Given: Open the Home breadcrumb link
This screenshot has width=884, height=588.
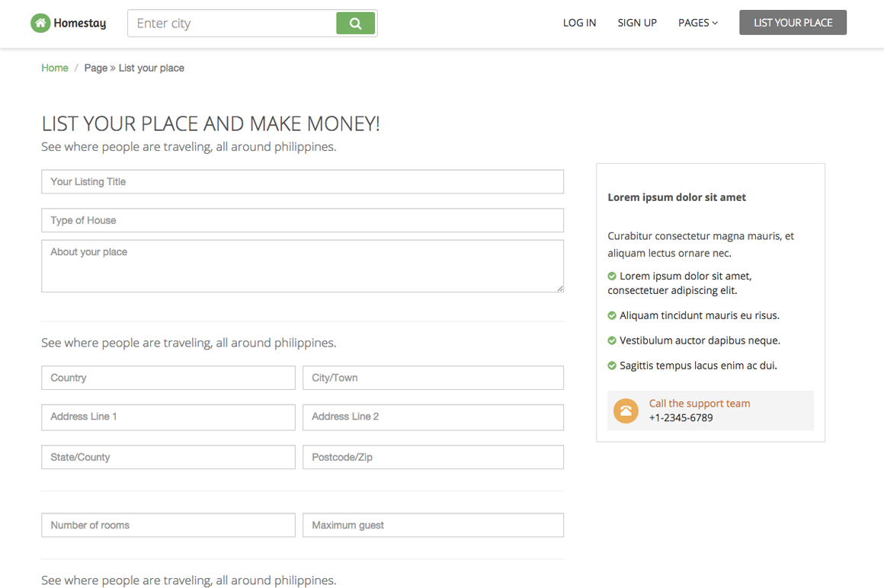Looking at the screenshot, I should coord(54,68).
